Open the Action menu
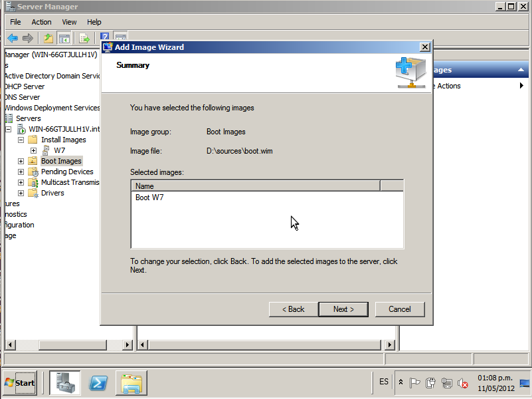This screenshot has width=532, height=399. [41, 22]
